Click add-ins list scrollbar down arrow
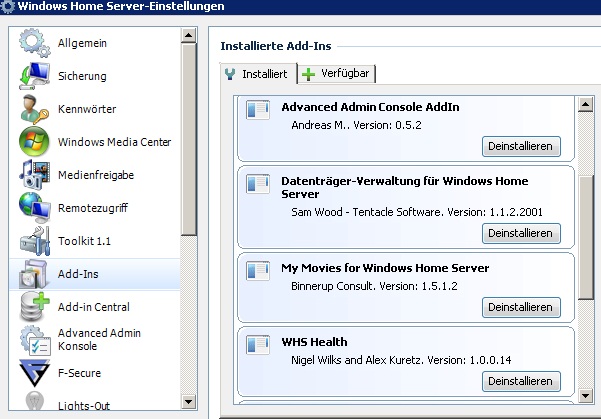Viewport: 601px width, 419px height. click(x=585, y=396)
